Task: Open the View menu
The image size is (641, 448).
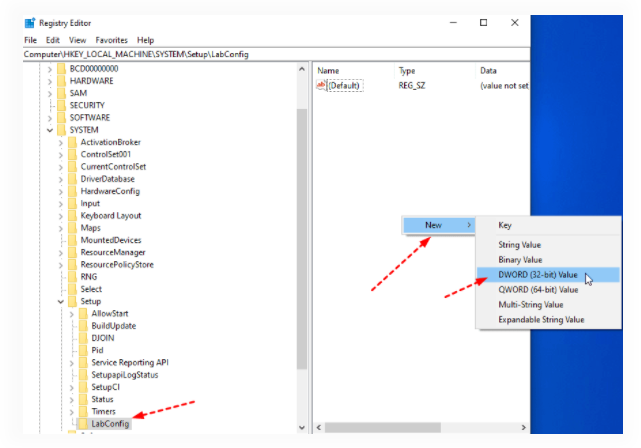Action: (77, 40)
